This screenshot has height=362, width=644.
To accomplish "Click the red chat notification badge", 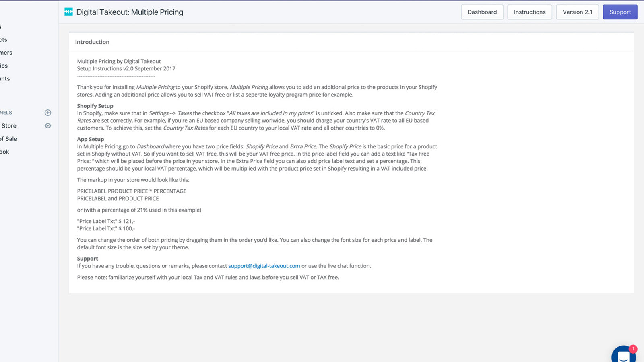I will click(x=633, y=349).
